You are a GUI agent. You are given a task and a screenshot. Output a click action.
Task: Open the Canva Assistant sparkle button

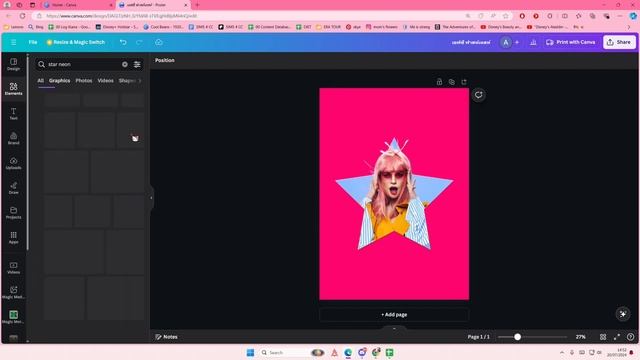pos(623,314)
